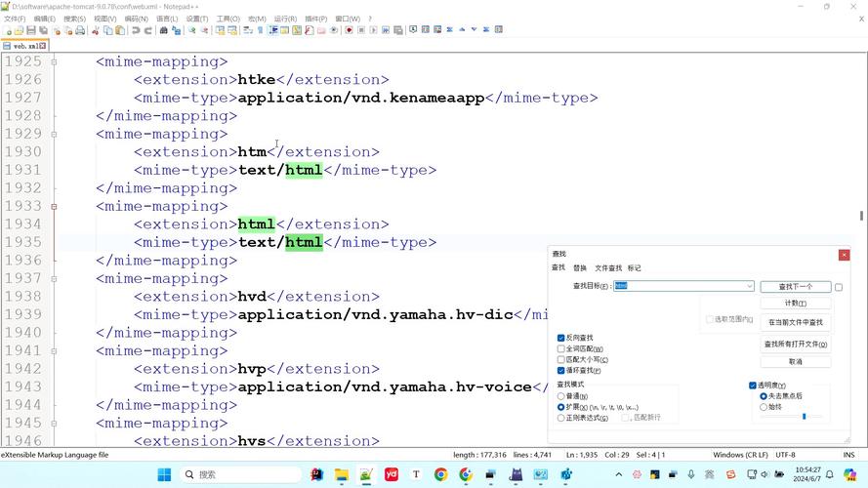The image size is (868, 488).
Task: Open Google Chrome from the taskbar
Action: pyautogui.click(x=440, y=474)
